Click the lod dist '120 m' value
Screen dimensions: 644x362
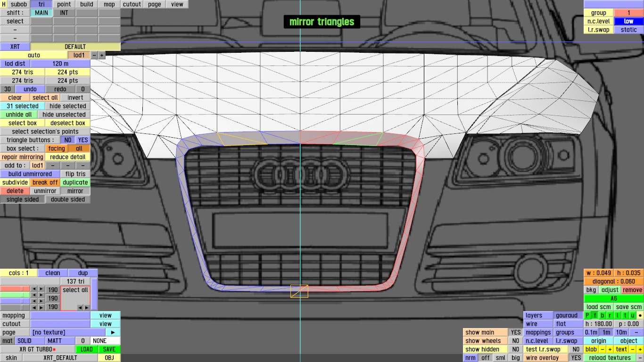click(x=60, y=64)
